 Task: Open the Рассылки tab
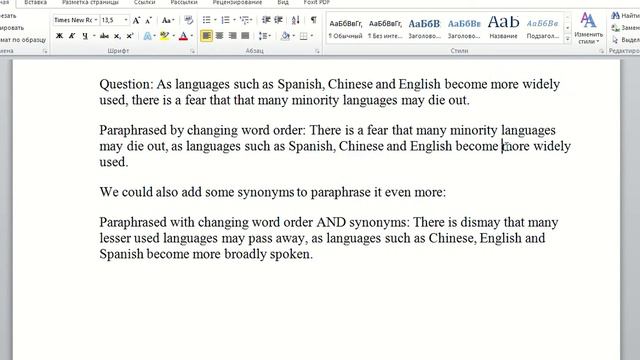(184, 2)
